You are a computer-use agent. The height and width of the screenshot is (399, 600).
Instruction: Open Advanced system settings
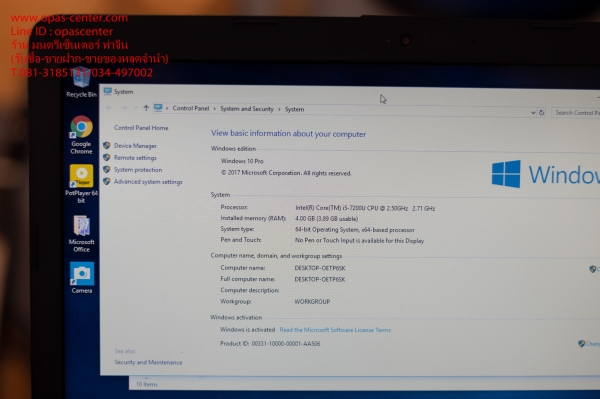tap(148, 182)
